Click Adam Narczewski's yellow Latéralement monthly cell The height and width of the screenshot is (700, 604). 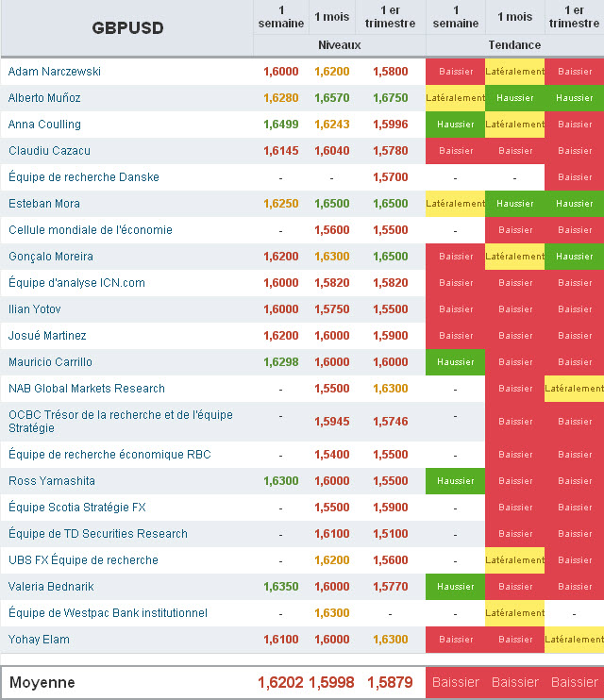[514, 72]
